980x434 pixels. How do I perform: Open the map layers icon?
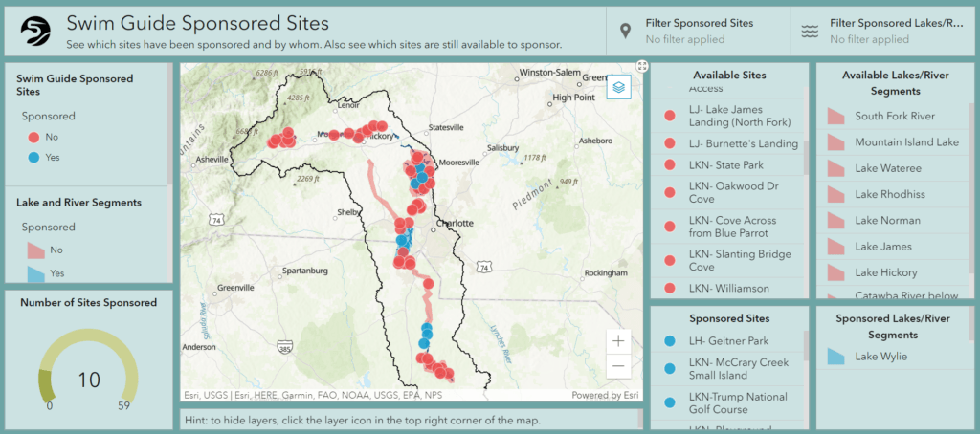point(619,87)
